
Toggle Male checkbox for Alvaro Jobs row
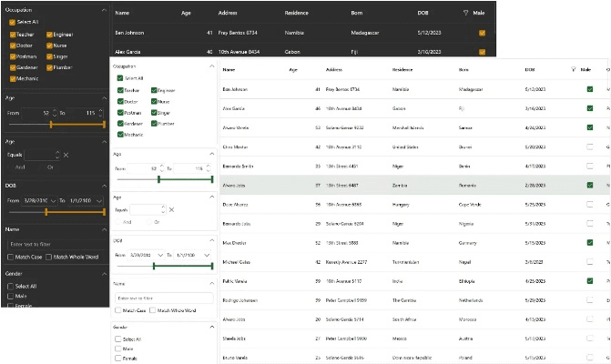[x=590, y=185]
